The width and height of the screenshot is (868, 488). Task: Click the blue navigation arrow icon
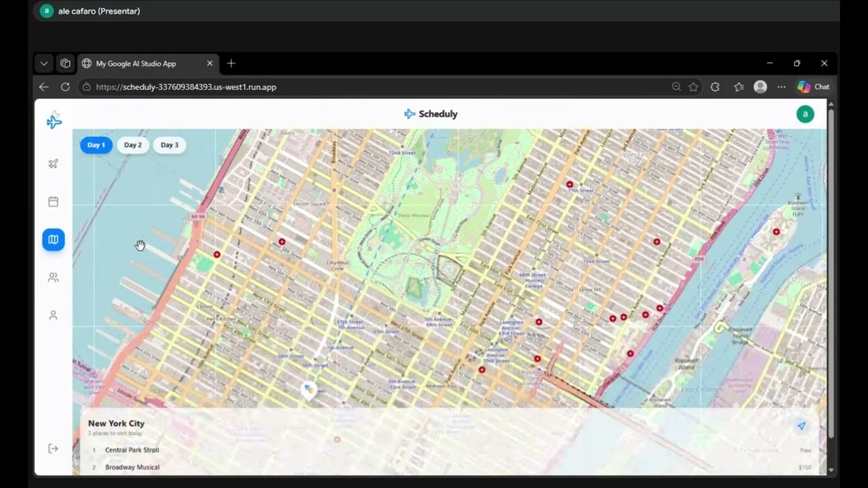click(x=802, y=426)
